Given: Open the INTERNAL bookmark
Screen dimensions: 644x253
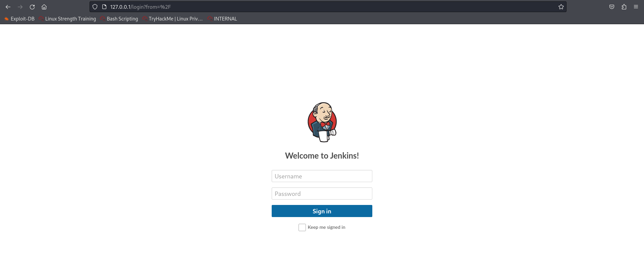Looking at the screenshot, I should click(222, 19).
